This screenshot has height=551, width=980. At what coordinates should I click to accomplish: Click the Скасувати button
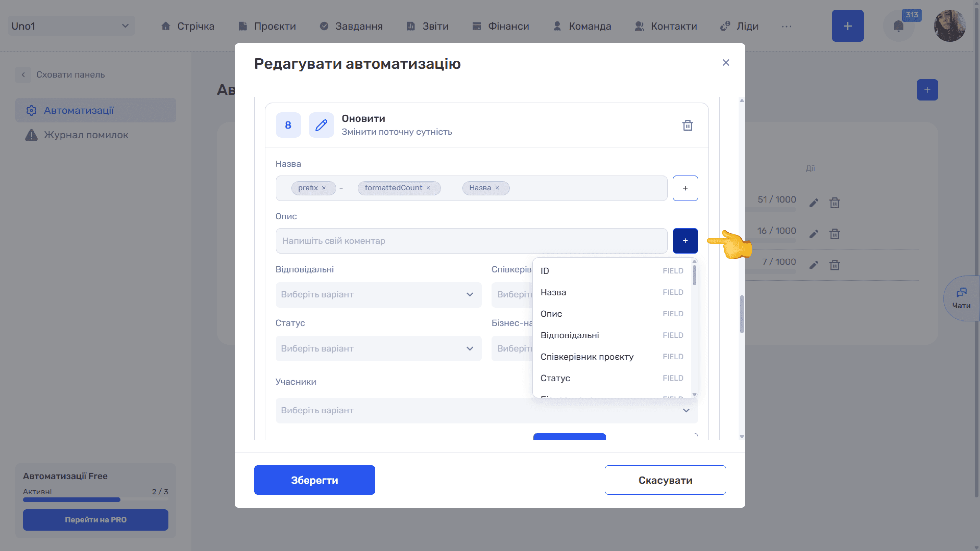pos(665,480)
